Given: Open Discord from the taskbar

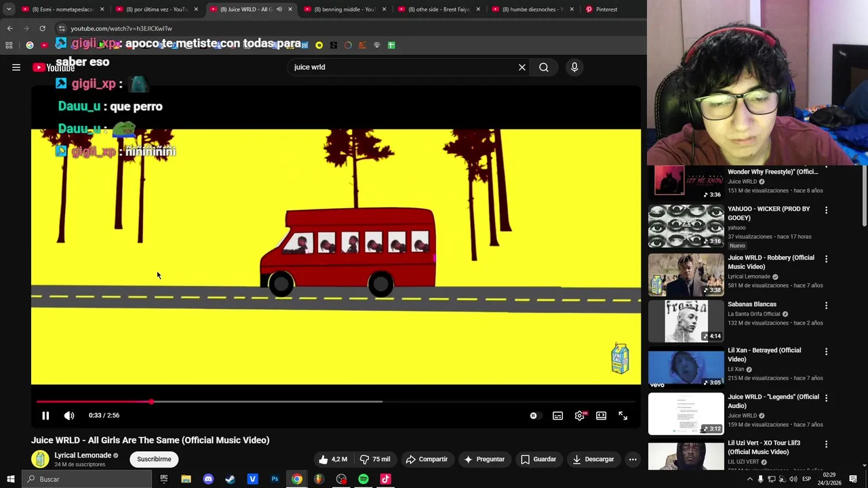Looking at the screenshot, I should coord(208,479).
